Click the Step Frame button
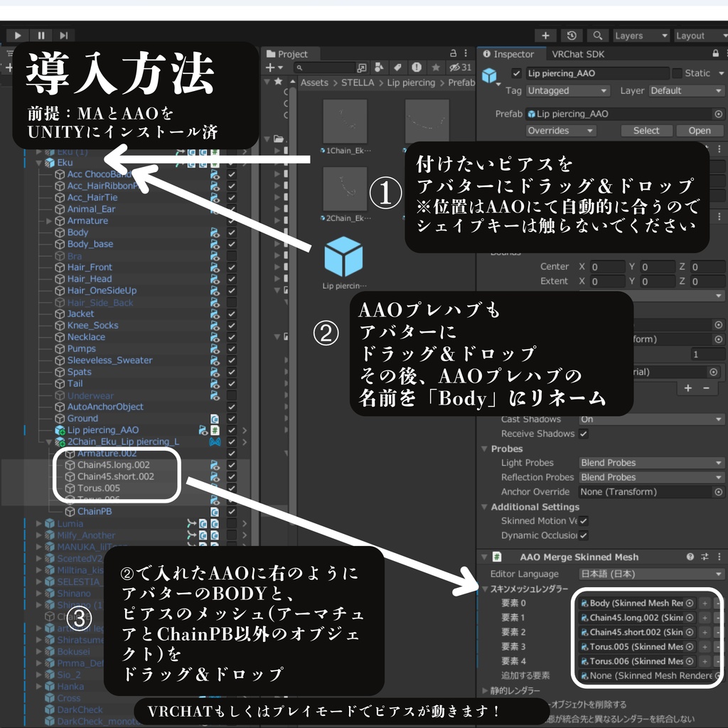728x728 pixels. [65, 36]
